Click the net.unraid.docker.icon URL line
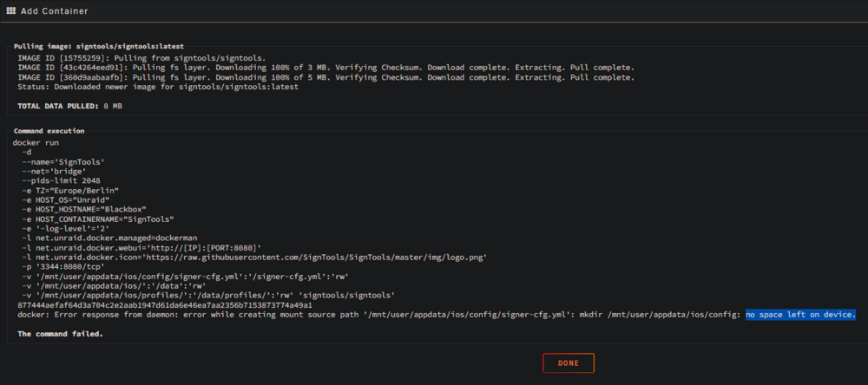The image size is (868, 385). click(253, 258)
